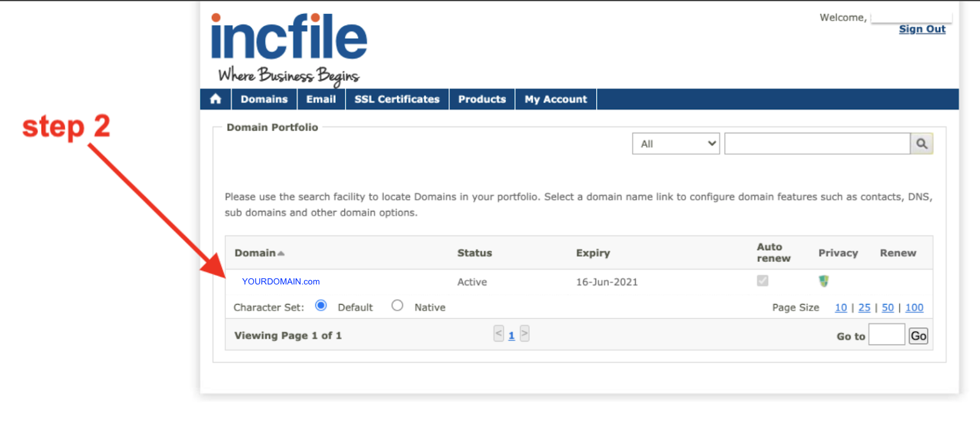Image resolution: width=980 pixels, height=423 pixels.
Task: Click the Status column header
Action: coord(475,253)
